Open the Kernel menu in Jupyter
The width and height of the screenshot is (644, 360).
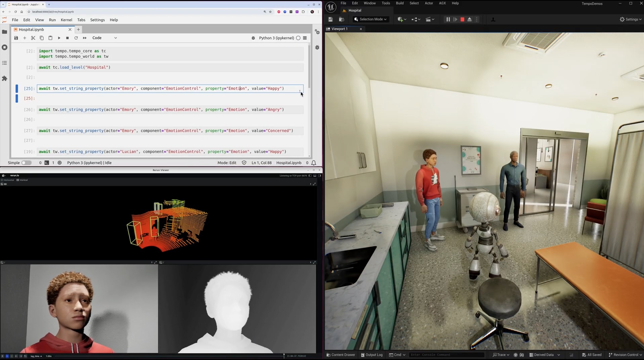(66, 20)
